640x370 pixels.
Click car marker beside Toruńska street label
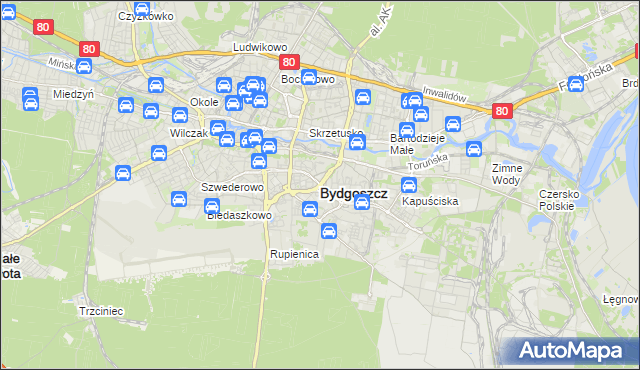pos(473,149)
